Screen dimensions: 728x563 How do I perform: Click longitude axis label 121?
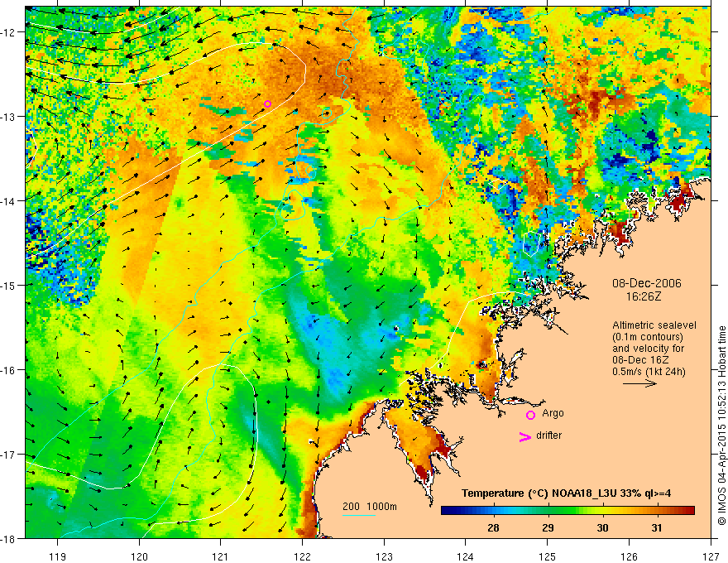[221, 556]
